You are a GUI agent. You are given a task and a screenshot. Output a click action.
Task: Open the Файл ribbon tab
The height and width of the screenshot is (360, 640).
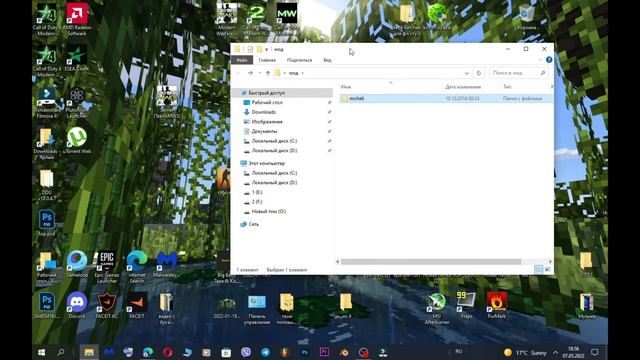[x=242, y=60]
